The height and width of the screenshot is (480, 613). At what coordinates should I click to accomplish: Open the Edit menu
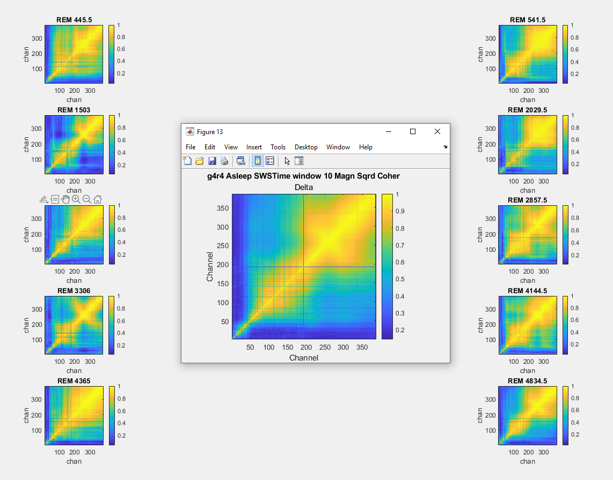[x=210, y=147]
